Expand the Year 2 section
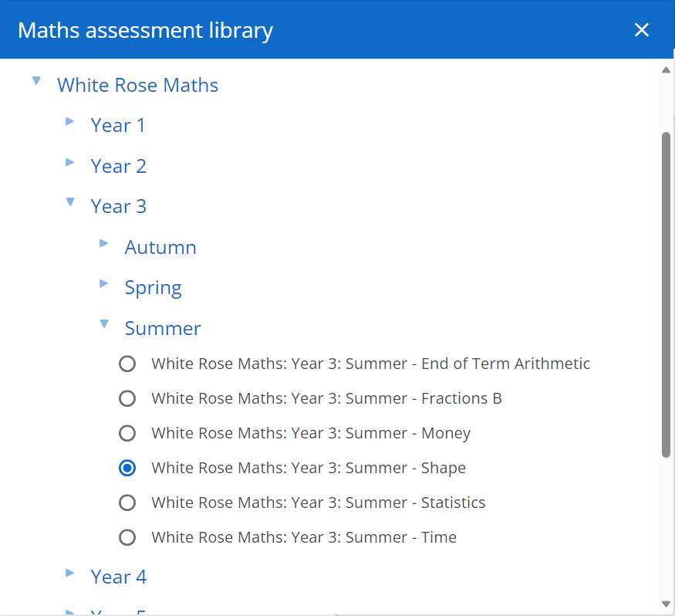 pos(70,162)
